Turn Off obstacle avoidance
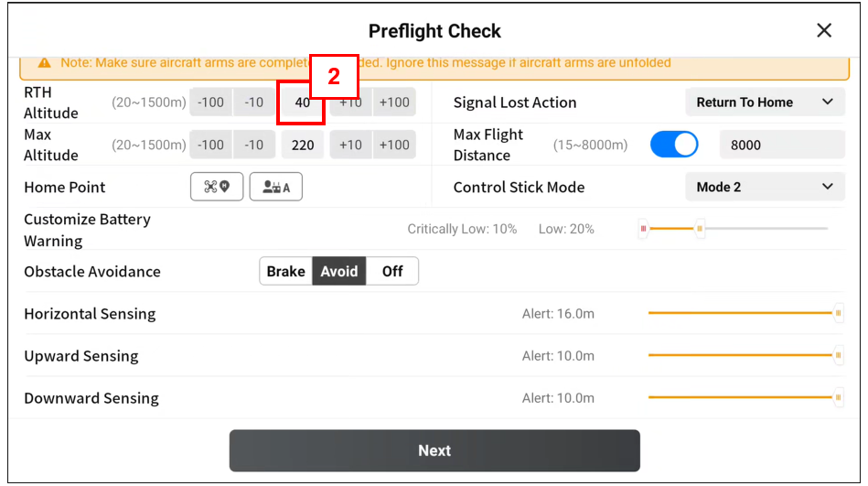The height and width of the screenshot is (486, 868). click(392, 271)
